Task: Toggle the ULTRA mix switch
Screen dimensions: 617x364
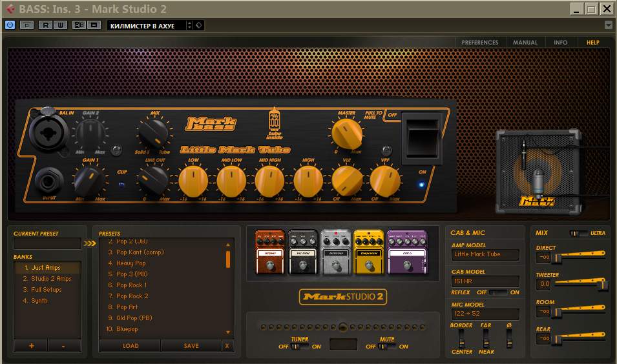Action: point(579,233)
